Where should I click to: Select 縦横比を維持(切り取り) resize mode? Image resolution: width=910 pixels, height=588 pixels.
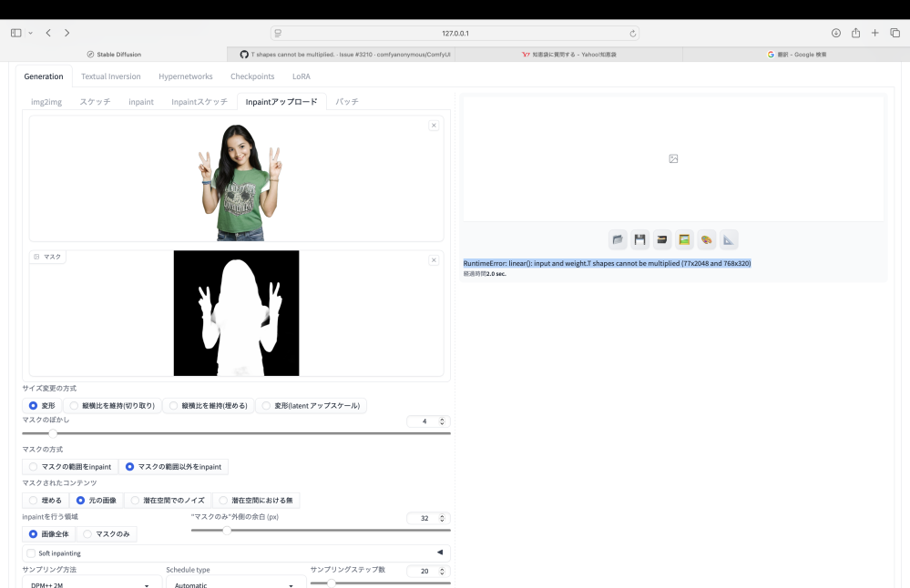click(x=112, y=406)
